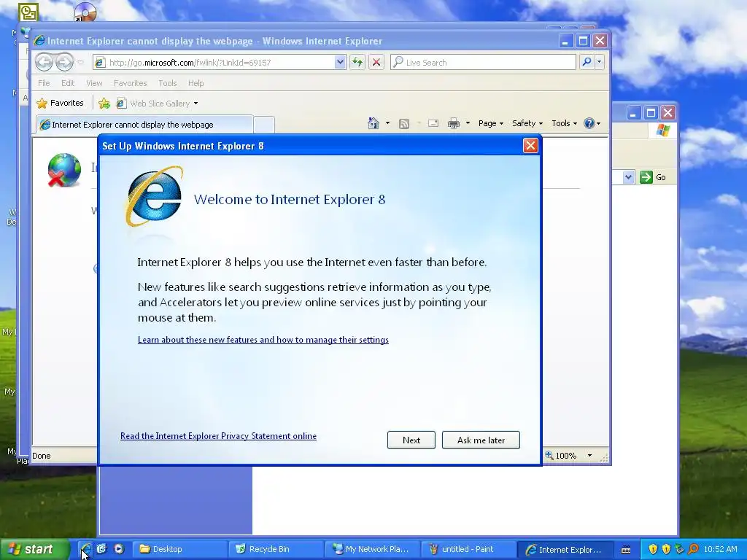747x560 pixels.
Task: Click the Read Mail envelope icon
Action: click(x=433, y=123)
